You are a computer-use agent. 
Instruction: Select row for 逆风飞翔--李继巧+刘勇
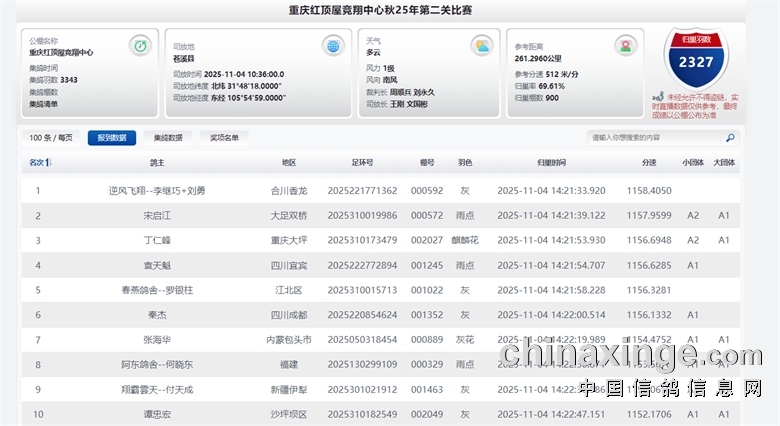coord(157,190)
